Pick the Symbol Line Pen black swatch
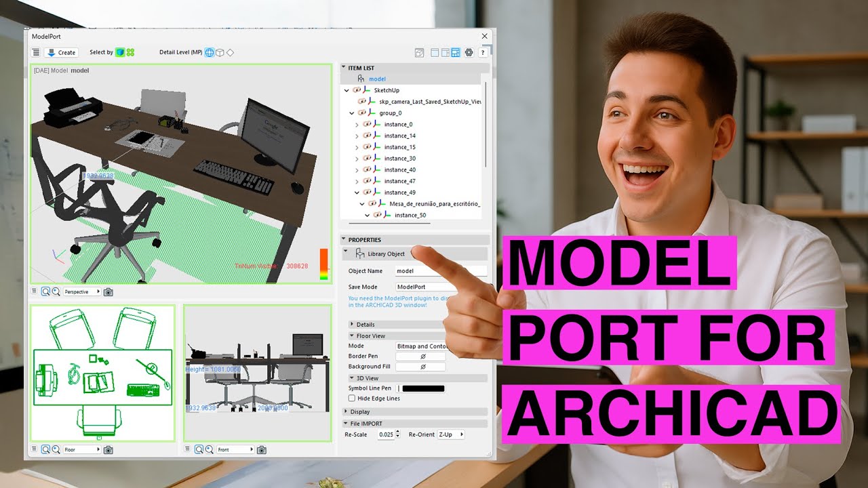Viewport: 868px width, 488px height. coord(424,388)
